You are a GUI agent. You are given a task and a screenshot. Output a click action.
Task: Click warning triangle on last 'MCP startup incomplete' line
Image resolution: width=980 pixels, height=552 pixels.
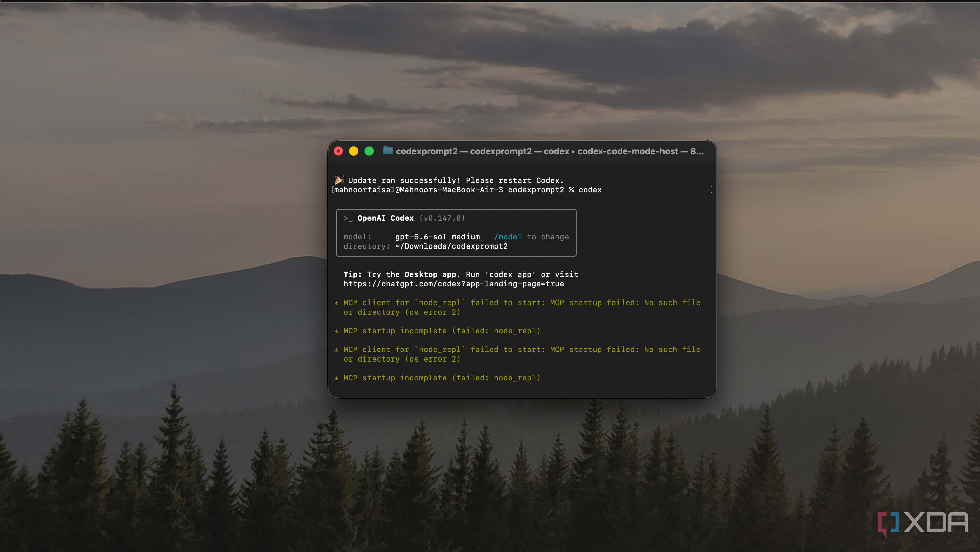point(336,378)
